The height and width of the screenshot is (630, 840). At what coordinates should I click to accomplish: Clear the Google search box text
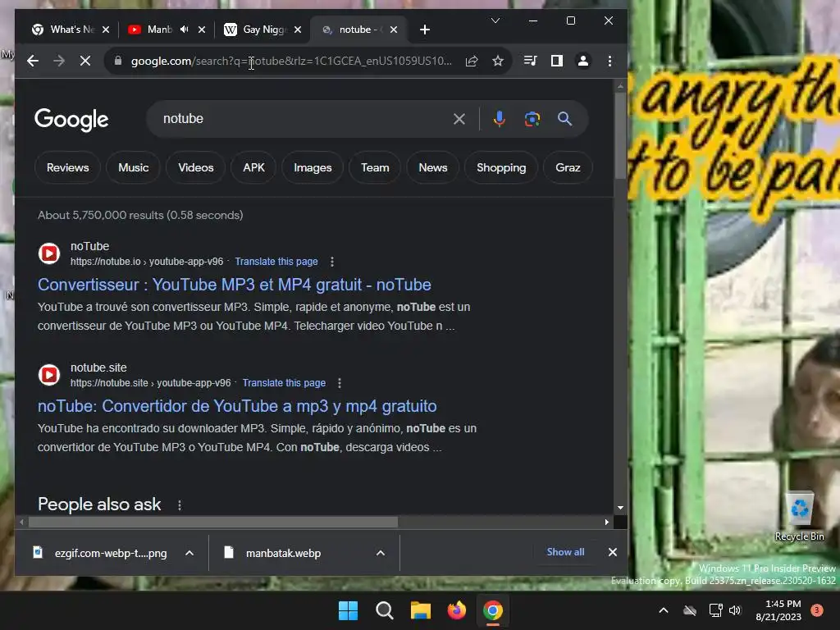pos(459,119)
